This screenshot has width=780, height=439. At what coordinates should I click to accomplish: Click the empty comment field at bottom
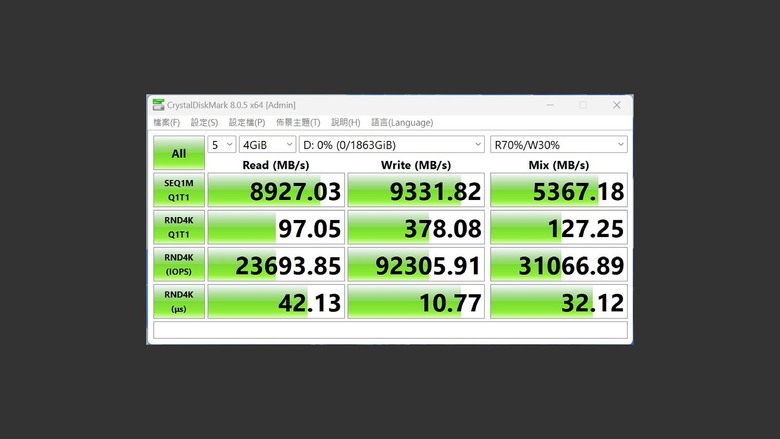tap(390, 330)
